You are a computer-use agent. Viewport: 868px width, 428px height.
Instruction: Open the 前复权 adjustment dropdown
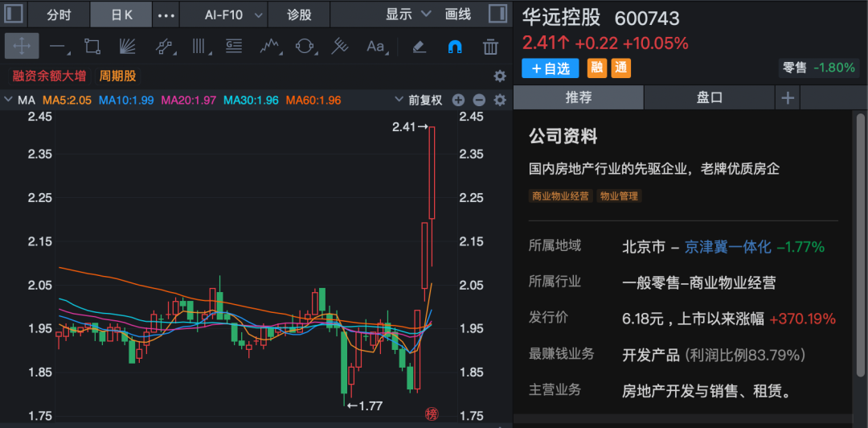tap(419, 101)
